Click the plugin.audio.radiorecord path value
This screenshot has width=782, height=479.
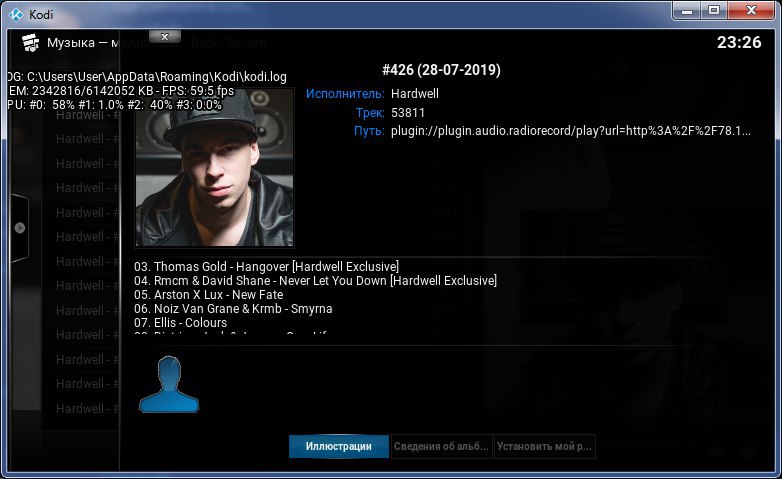(571, 131)
